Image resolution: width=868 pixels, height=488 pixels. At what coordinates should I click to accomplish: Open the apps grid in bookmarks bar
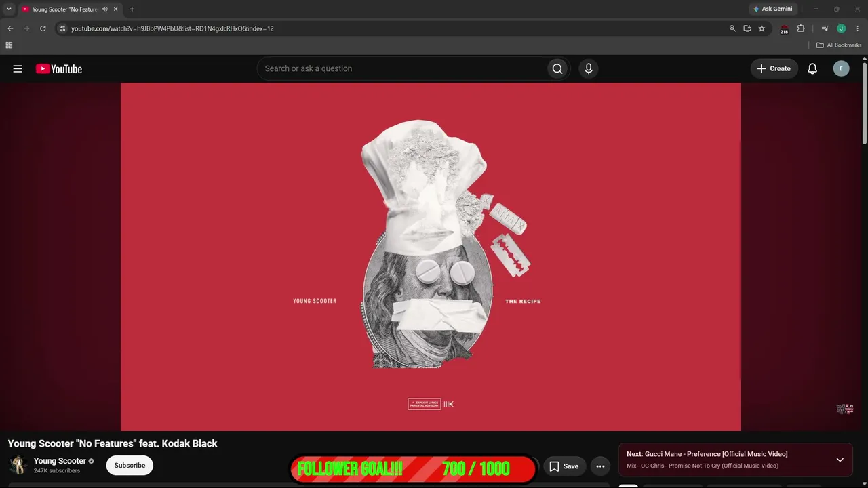tap(9, 45)
